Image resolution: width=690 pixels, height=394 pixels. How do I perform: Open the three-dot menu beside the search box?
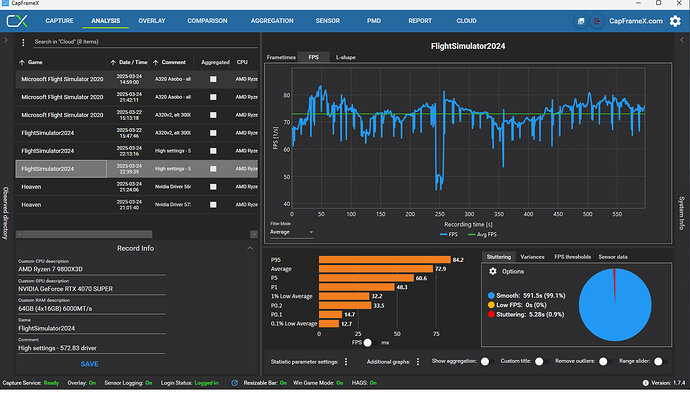point(23,42)
